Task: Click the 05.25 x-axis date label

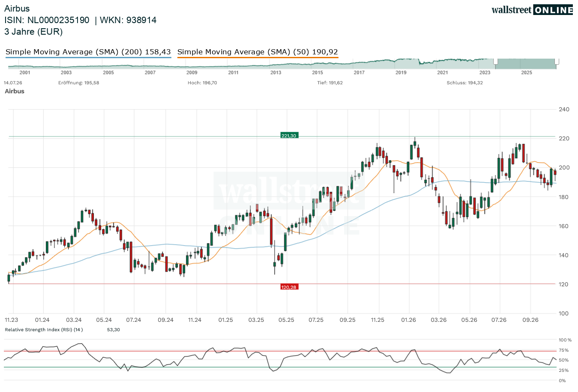Action: [287, 320]
